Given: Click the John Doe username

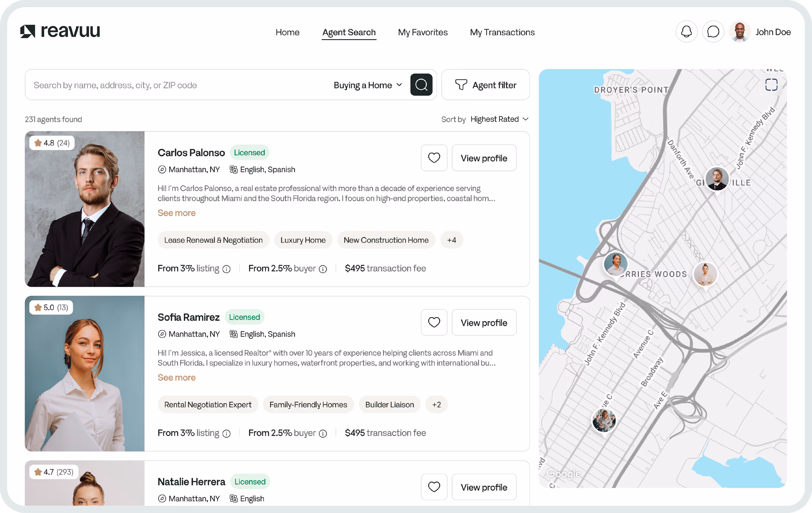Looking at the screenshot, I should tap(773, 32).
